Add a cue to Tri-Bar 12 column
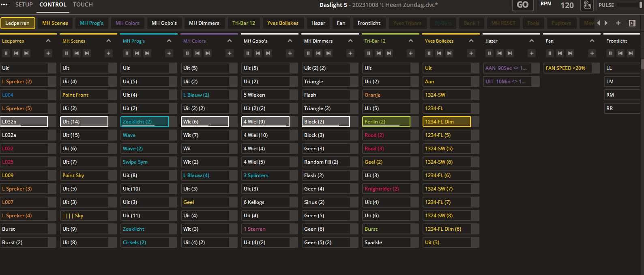This screenshot has width=644, height=275. pos(411,53)
